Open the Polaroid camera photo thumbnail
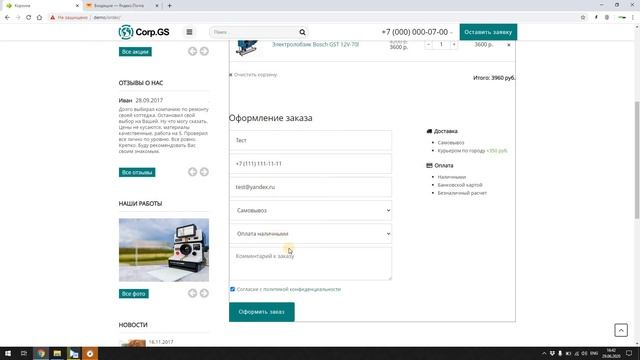 point(164,250)
